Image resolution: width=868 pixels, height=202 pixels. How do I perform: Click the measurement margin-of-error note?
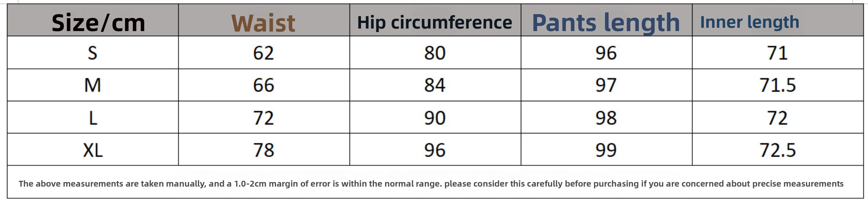coord(431,184)
